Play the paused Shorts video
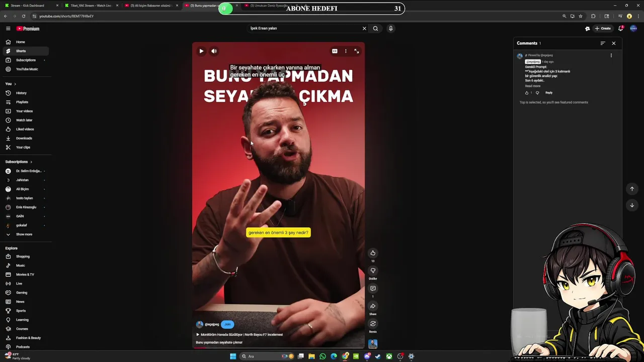644x362 pixels. tap(201, 51)
